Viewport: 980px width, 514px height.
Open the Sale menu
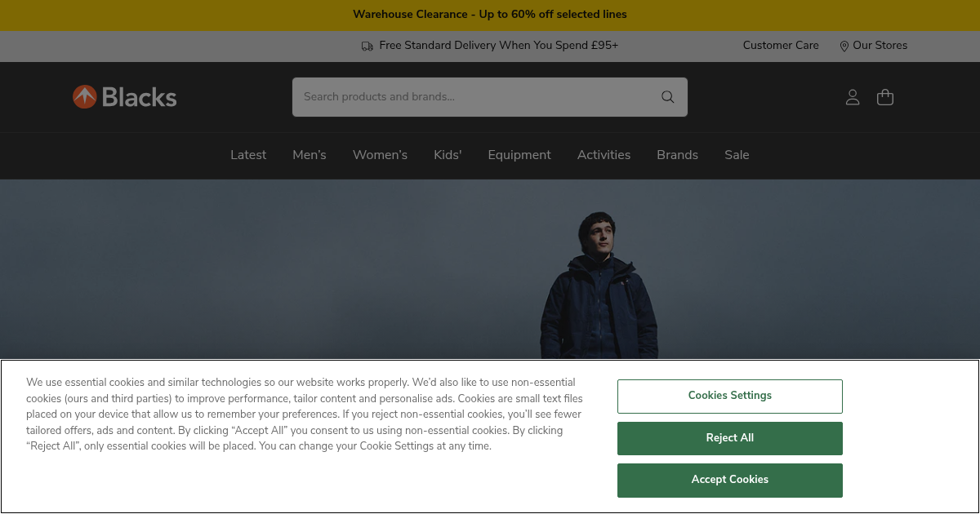point(737,155)
